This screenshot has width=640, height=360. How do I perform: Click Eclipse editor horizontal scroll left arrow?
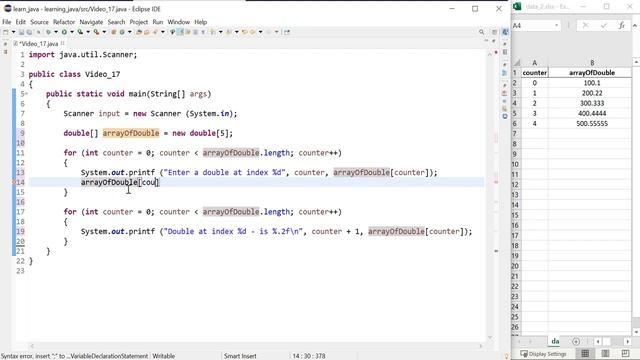tap(32, 346)
